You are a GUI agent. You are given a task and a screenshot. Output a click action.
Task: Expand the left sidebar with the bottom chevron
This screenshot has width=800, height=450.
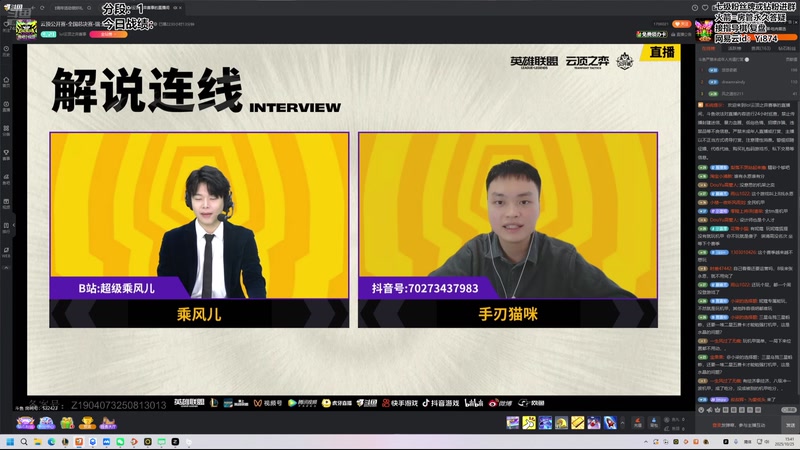(x=6, y=268)
